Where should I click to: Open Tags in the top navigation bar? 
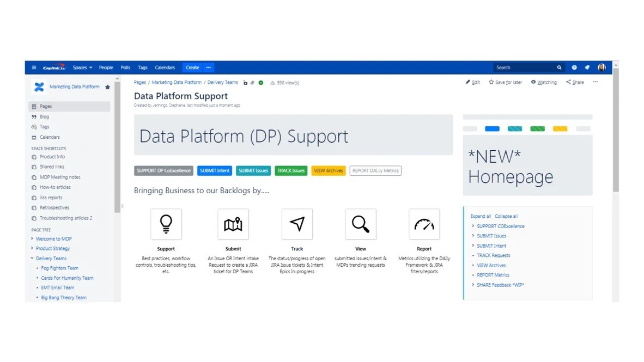coord(143,68)
